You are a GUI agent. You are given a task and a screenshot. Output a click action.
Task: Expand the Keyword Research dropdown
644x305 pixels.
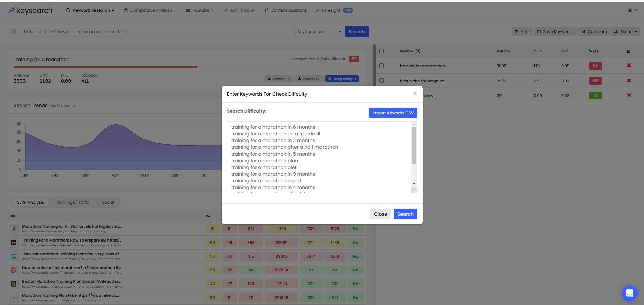coord(90,10)
